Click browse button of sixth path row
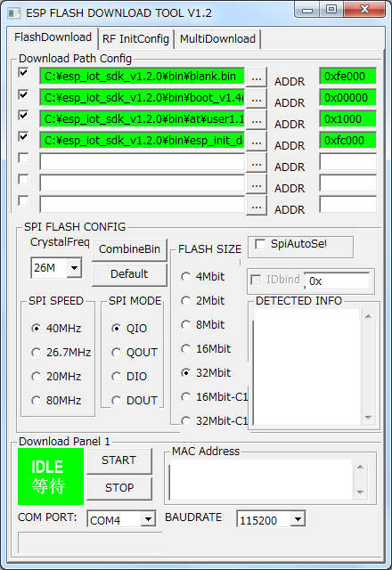392x570 pixels. tap(257, 184)
